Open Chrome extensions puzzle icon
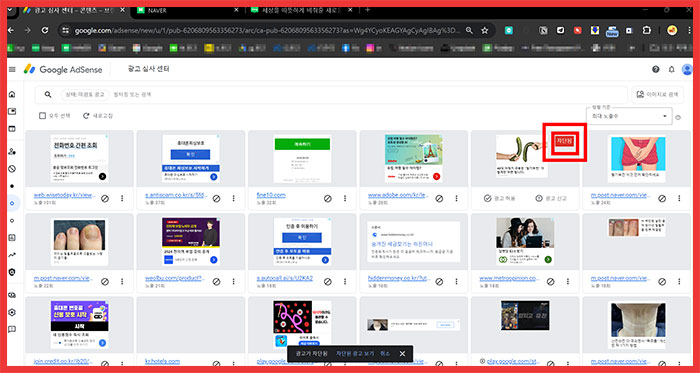The width and height of the screenshot is (700, 373). (x=646, y=30)
